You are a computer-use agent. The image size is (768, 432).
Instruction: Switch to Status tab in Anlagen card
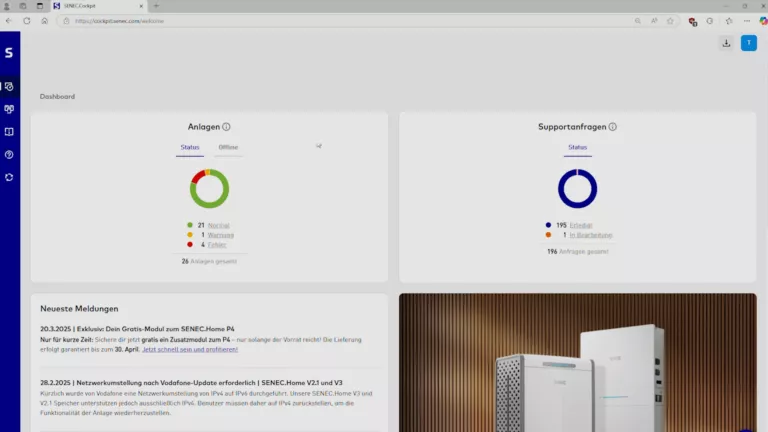tap(190, 147)
